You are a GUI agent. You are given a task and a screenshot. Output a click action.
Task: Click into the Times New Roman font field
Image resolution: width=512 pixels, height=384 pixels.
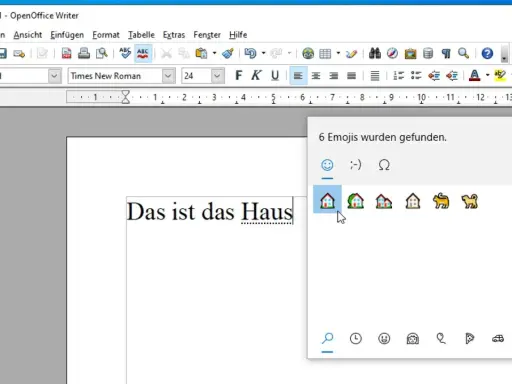click(x=115, y=76)
